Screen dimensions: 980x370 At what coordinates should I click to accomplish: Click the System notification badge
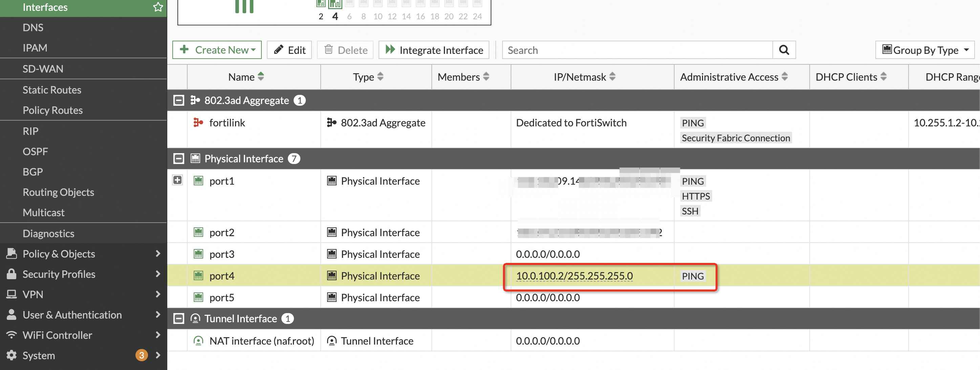click(141, 355)
